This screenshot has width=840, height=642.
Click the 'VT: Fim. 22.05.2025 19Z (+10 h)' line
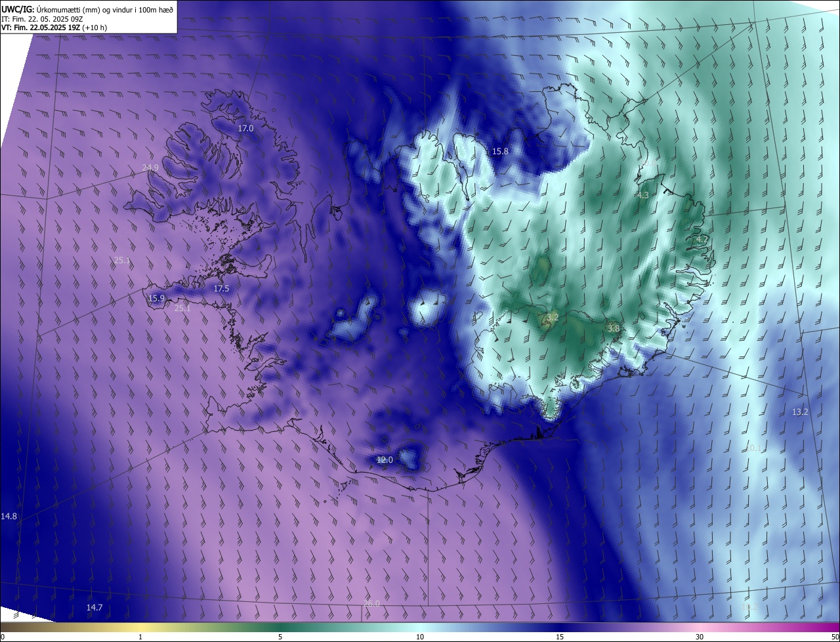pos(54,28)
